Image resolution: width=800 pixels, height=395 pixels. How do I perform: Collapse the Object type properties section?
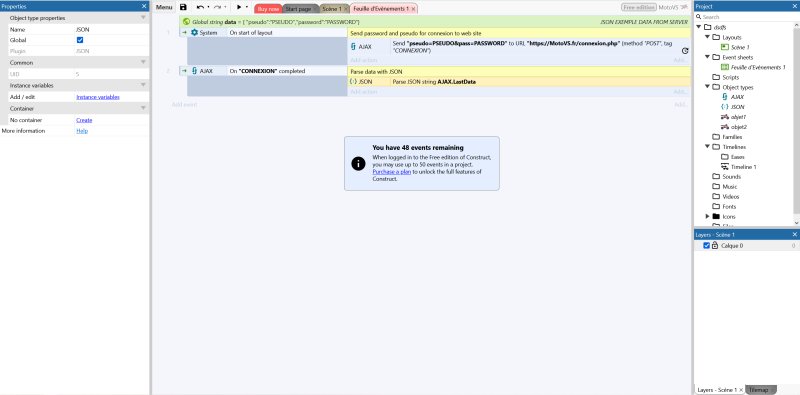[143, 18]
